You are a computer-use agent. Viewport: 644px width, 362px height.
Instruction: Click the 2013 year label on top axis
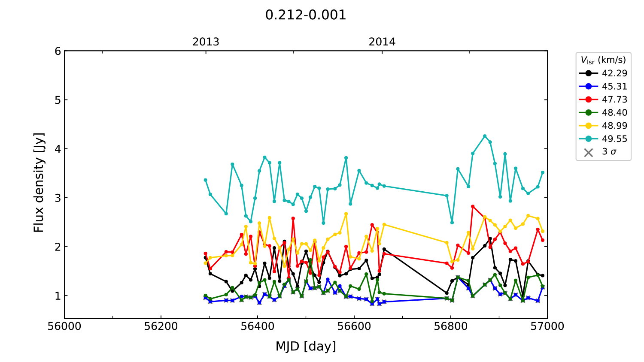click(206, 42)
